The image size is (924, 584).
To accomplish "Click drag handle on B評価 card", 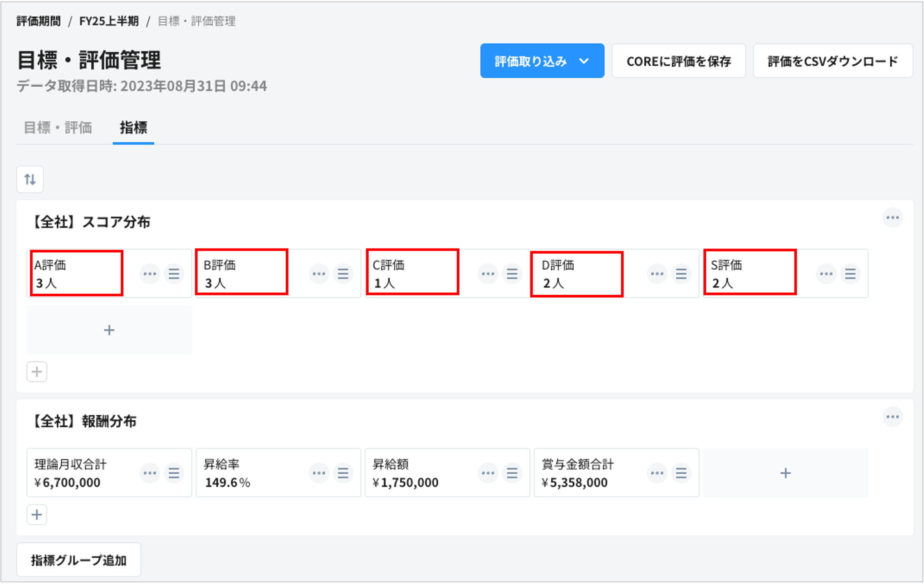I will (343, 274).
